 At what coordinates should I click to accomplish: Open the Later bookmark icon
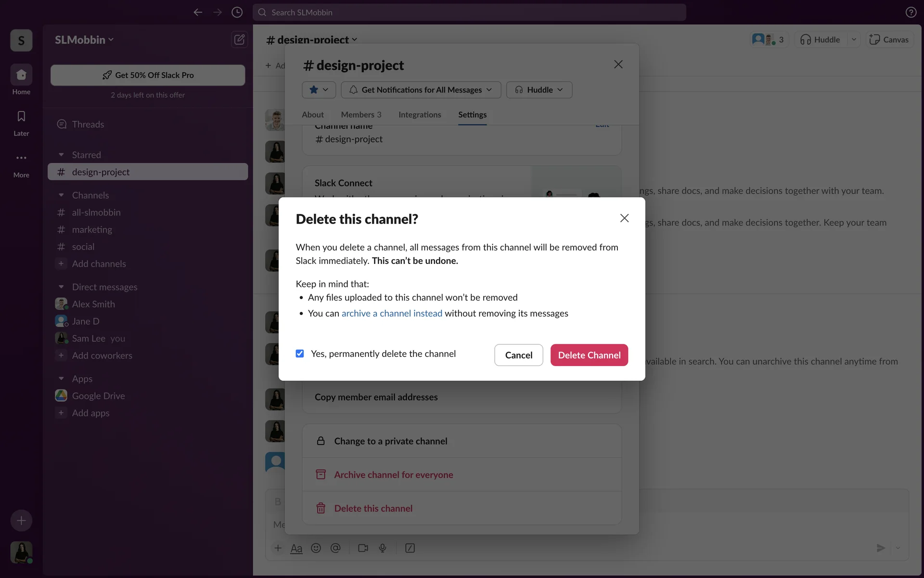pos(21,117)
